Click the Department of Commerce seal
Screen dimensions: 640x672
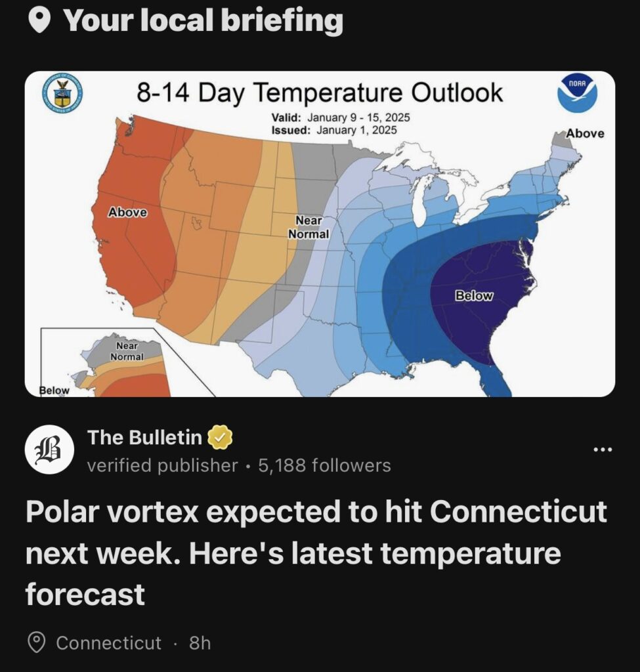pyautogui.click(x=63, y=93)
